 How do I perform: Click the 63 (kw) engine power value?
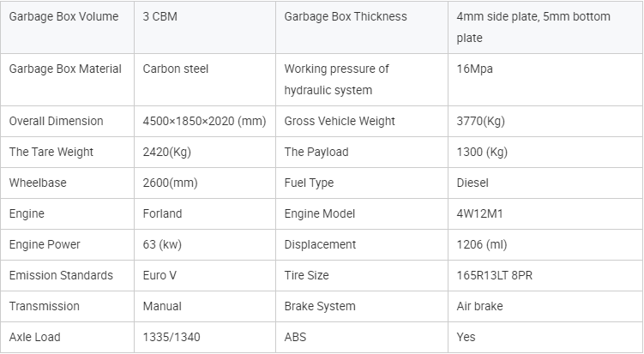pos(162,244)
